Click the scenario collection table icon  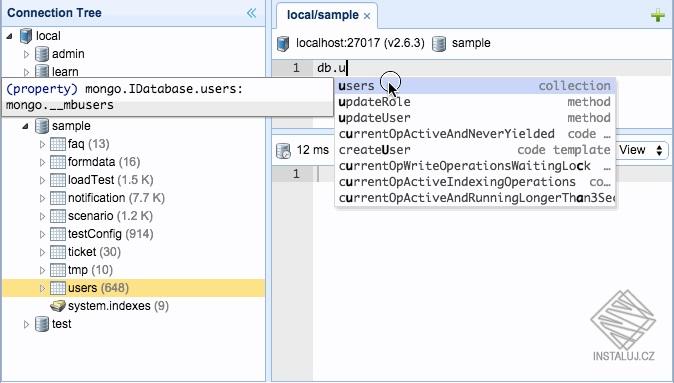58,216
